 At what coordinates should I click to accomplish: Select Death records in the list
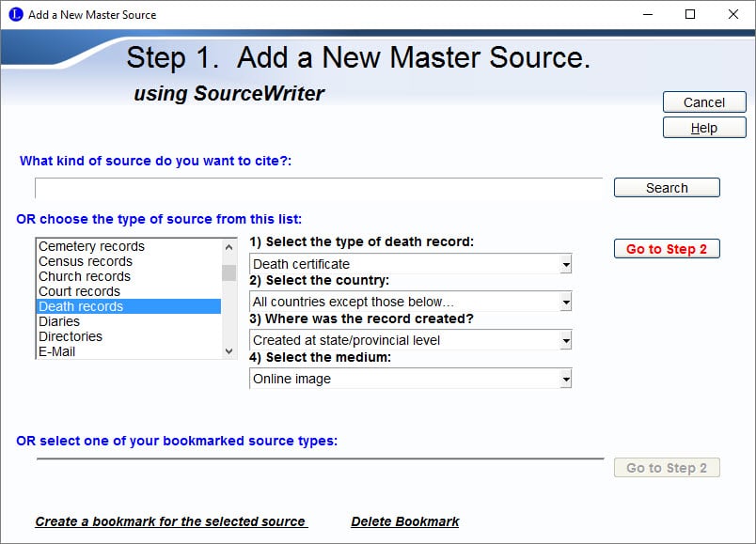click(x=129, y=306)
